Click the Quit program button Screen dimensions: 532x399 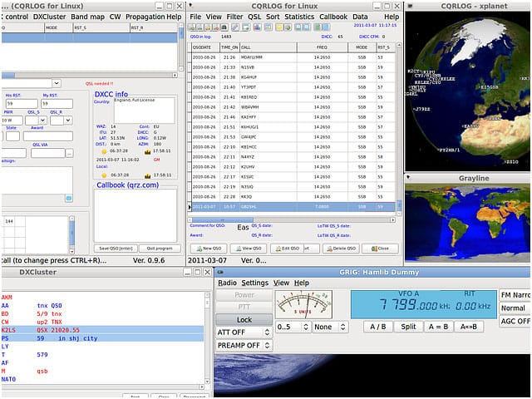(x=160, y=249)
